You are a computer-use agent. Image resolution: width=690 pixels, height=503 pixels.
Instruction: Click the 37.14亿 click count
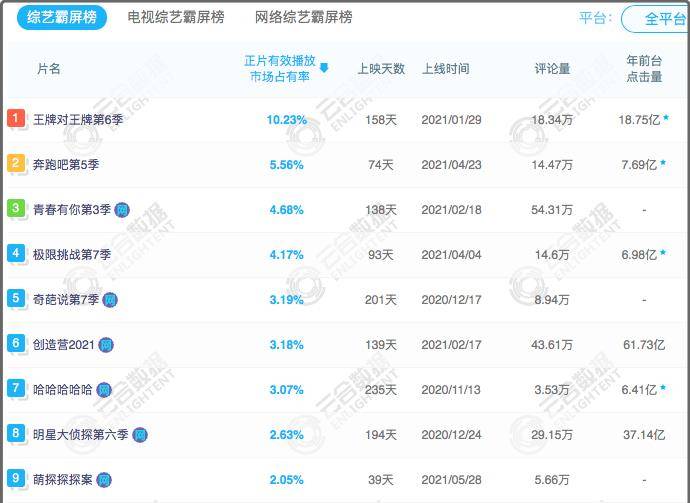tap(644, 435)
